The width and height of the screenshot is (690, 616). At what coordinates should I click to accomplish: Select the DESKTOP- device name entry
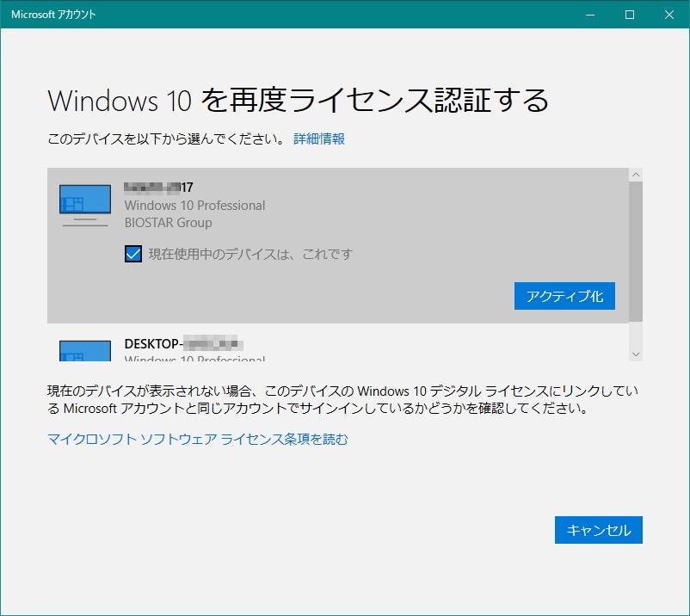(x=183, y=343)
